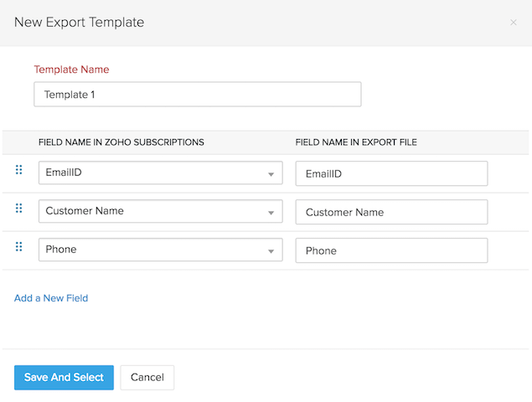Image resolution: width=532 pixels, height=402 pixels.
Task: Edit the EmailID export file name field
Action: tap(391, 174)
